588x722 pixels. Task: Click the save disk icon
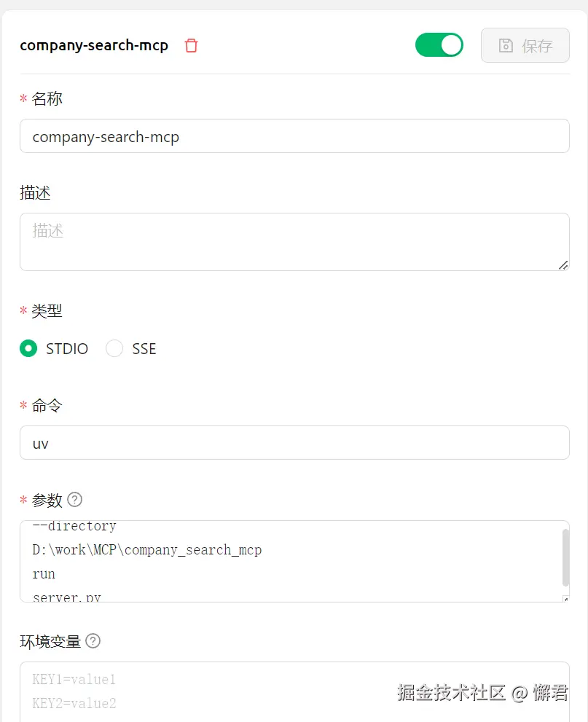(x=506, y=46)
